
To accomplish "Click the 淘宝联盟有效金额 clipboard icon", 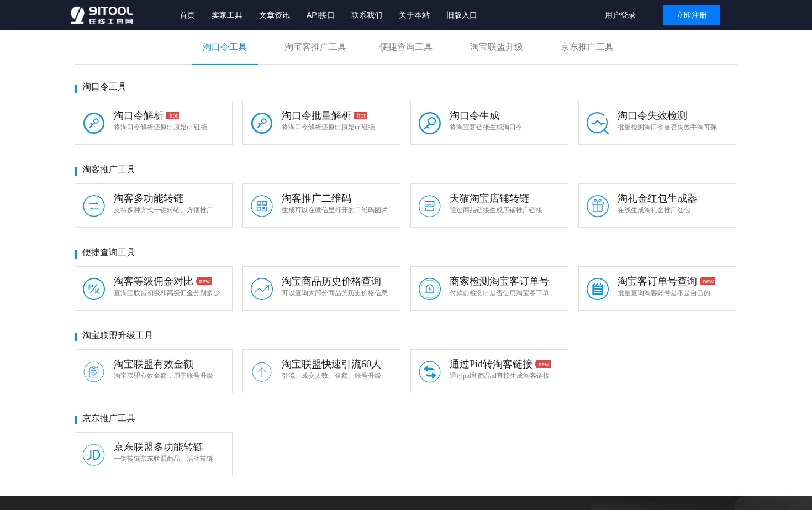I will click(x=94, y=371).
